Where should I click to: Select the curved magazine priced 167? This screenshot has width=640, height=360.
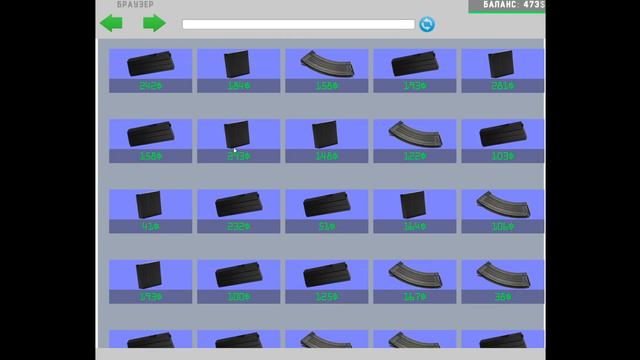(x=415, y=282)
